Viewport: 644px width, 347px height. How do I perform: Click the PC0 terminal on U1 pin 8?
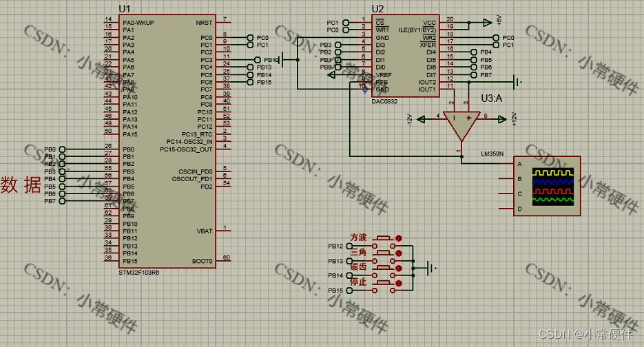250,37
